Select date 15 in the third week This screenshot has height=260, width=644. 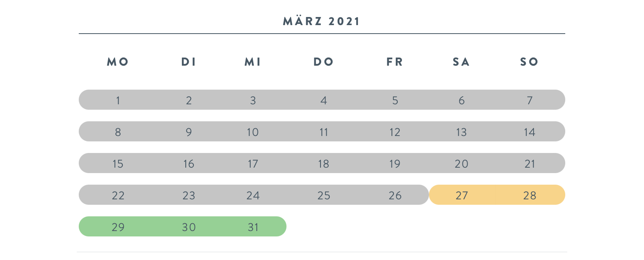118,164
